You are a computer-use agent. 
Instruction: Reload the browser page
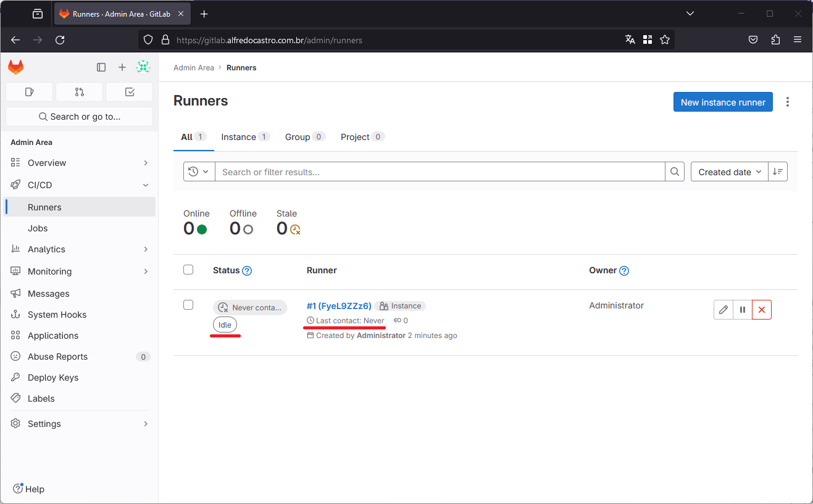60,40
